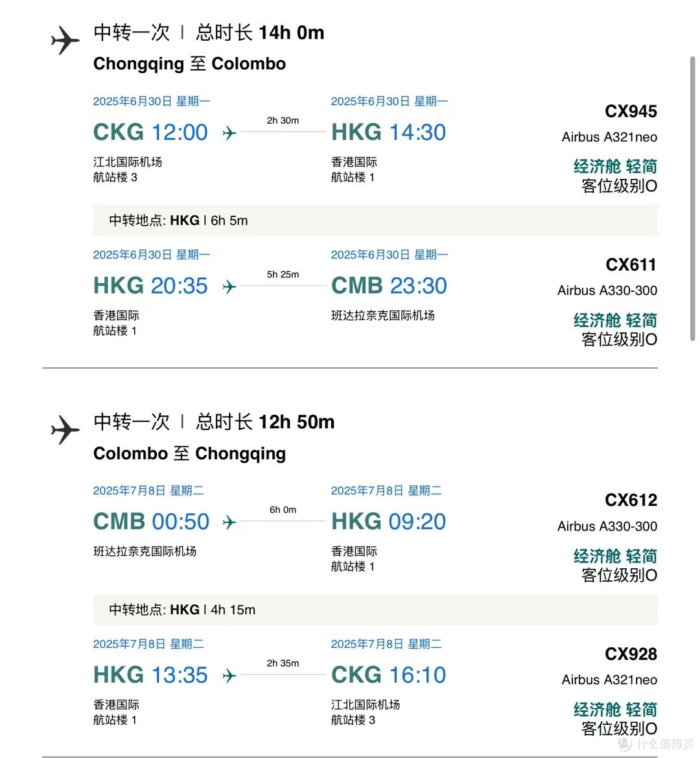The image size is (700, 758).
Task: Open flight CX928 details
Action: pyautogui.click(x=630, y=654)
